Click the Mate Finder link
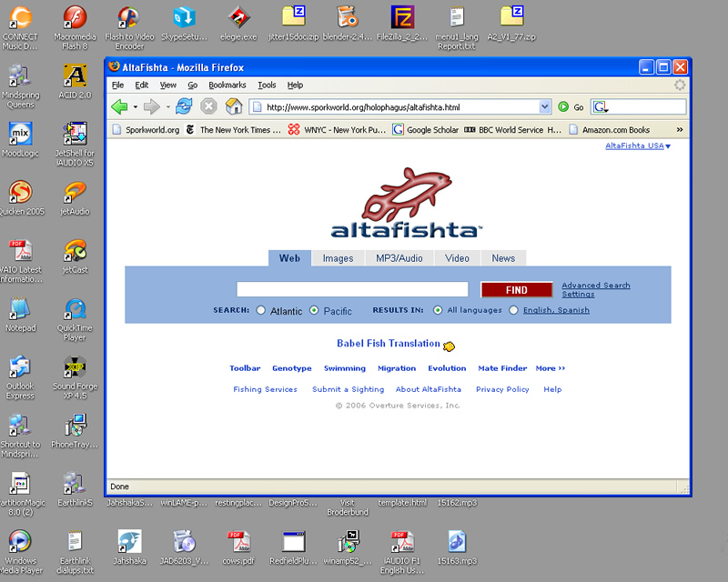This screenshot has width=728, height=582. pos(502,368)
